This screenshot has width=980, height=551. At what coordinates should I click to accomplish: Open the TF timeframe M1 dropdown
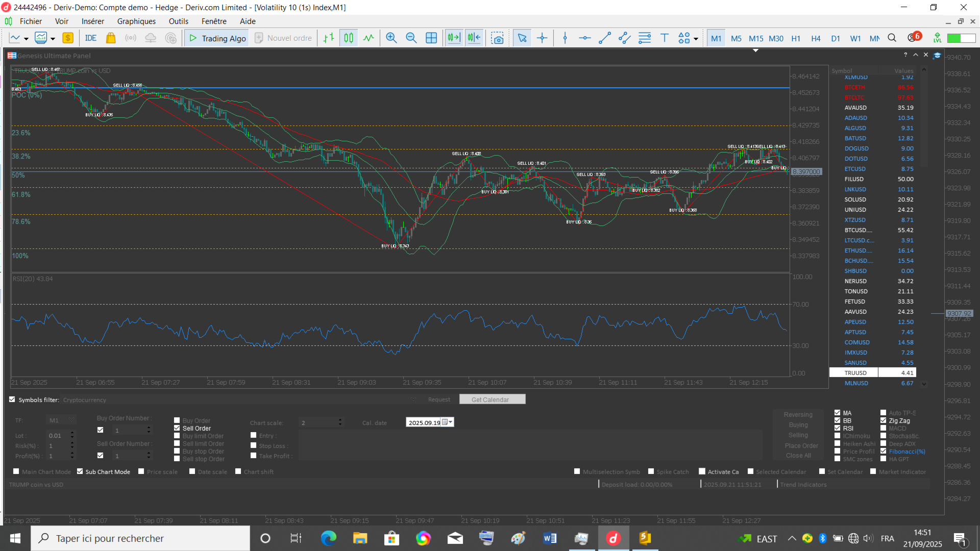[x=71, y=420]
